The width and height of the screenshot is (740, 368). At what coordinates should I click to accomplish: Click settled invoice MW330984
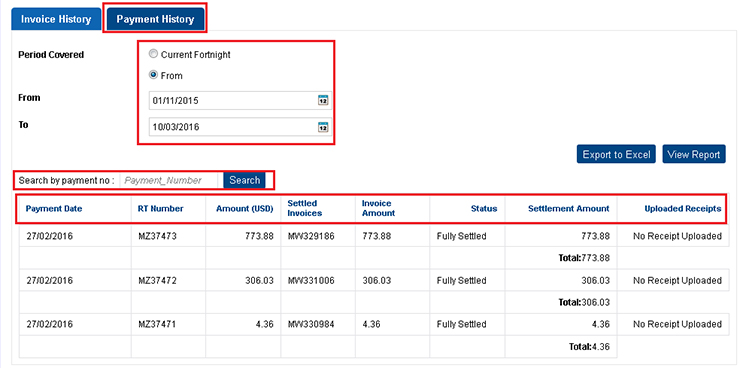[311, 325]
